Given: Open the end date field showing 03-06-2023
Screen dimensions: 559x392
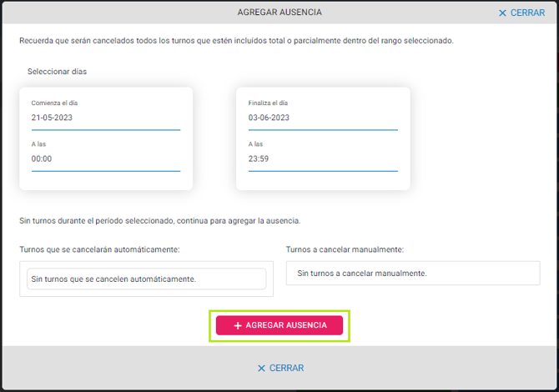Looking at the screenshot, I should 322,118.
